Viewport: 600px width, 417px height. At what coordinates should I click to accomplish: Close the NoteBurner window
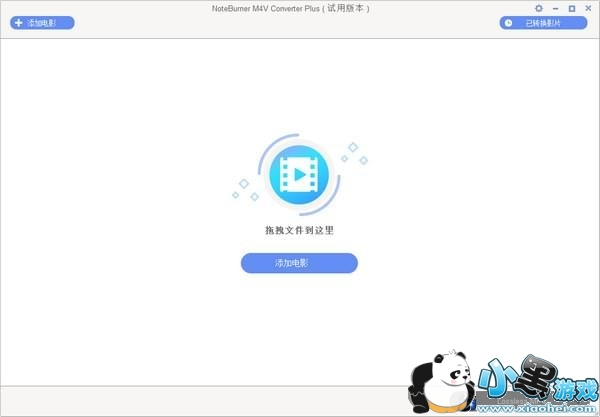click(x=588, y=8)
